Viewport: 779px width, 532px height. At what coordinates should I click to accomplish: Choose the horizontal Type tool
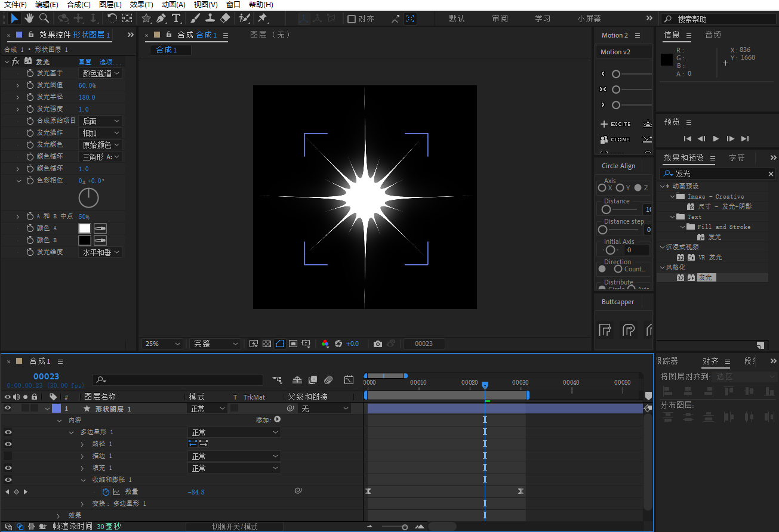[176, 18]
